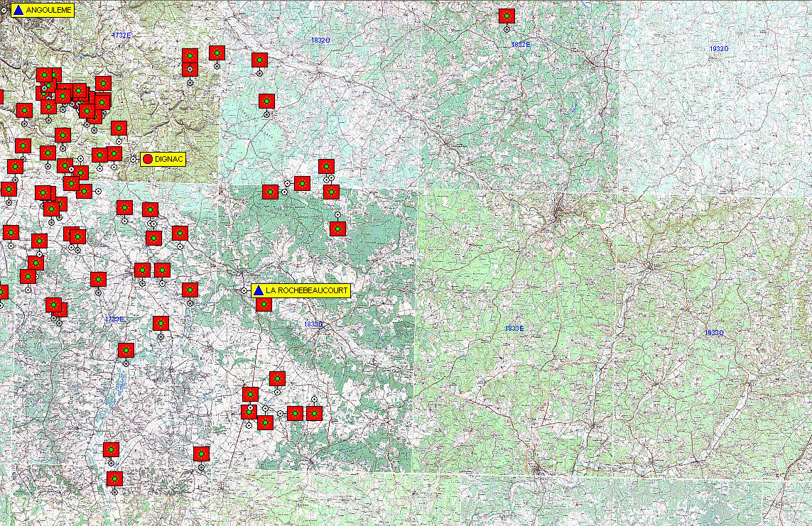Screen dimensions: 812x526
Task: Select the ANGOULEME yellow label text
Action: [x=48, y=11]
